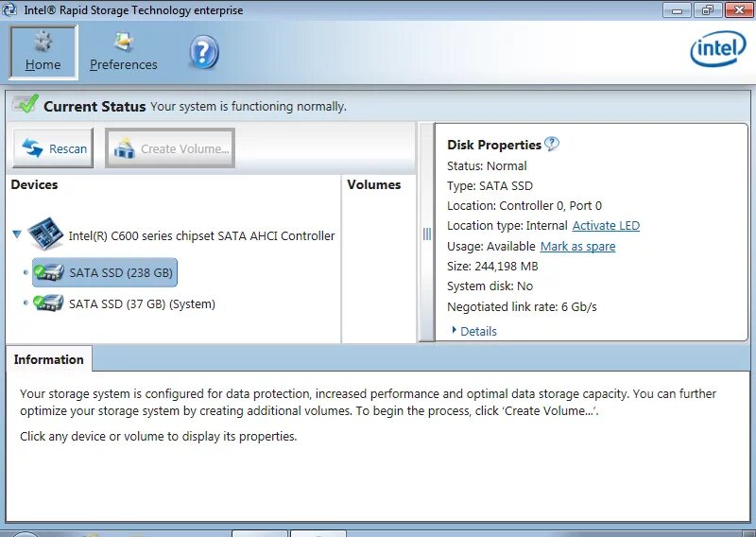
Task: Click 'Location: Controller 0, Port 0' text
Action: pos(524,206)
